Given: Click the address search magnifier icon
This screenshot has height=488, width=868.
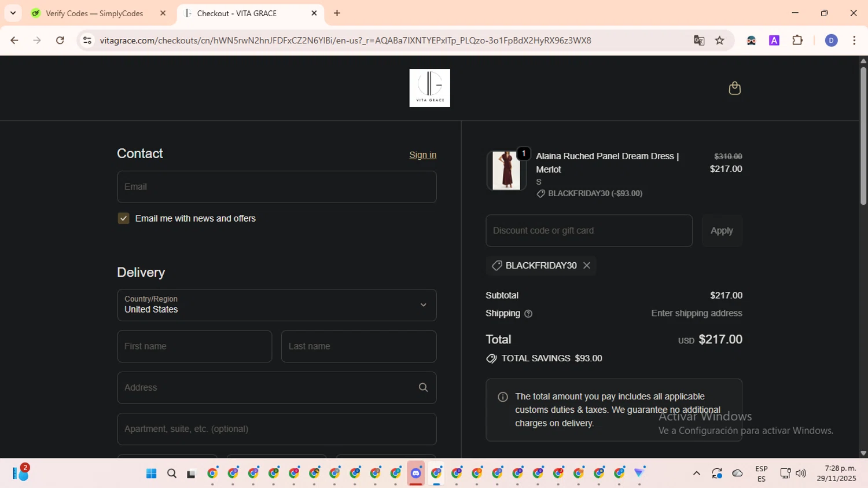Looking at the screenshot, I should [423, 388].
